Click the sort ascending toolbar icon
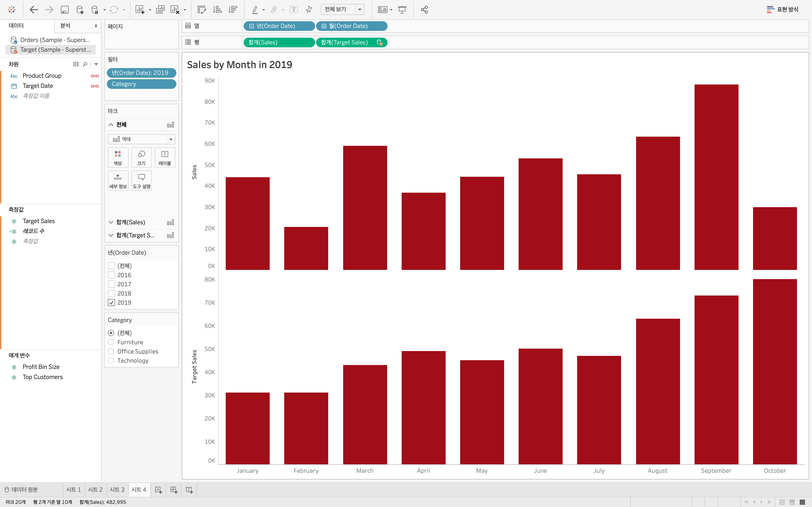The image size is (812, 507). [217, 10]
